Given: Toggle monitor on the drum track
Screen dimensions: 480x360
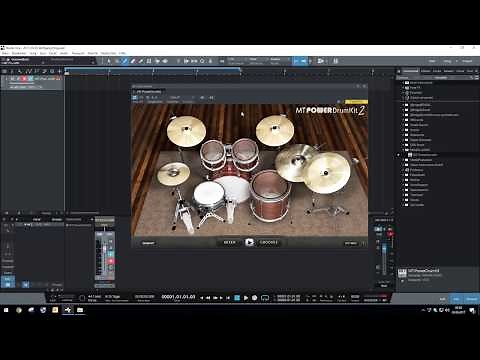Looking at the screenshot, I should [30, 79].
